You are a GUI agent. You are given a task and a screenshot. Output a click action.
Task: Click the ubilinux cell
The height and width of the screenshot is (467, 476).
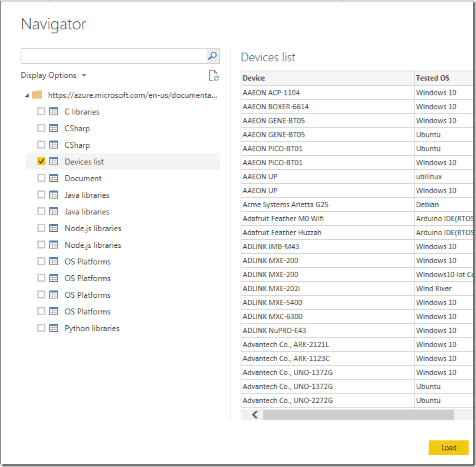[445, 177]
